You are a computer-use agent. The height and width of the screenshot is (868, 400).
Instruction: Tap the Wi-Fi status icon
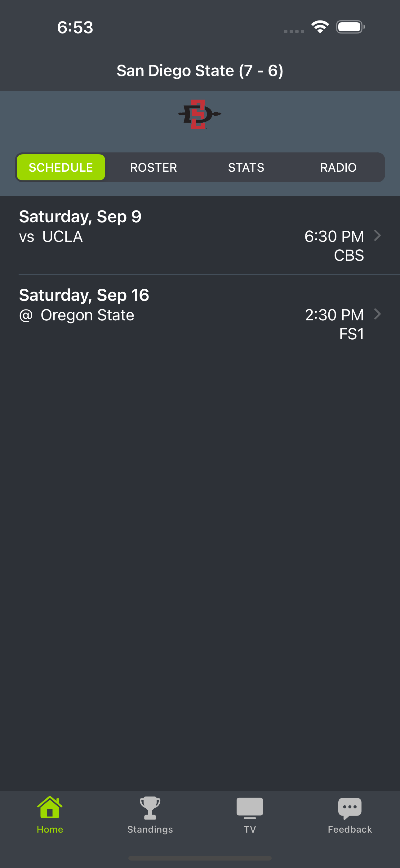[x=320, y=27]
